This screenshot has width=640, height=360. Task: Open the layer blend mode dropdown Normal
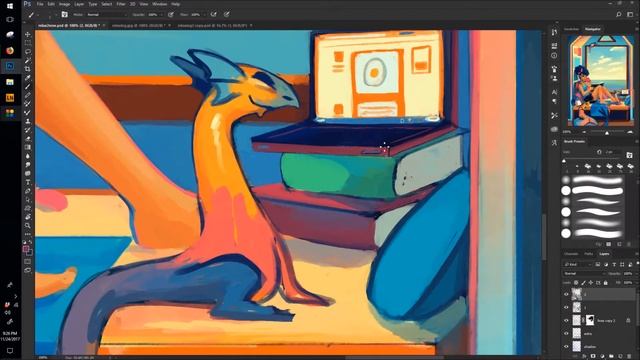click(x=583, y=273)
